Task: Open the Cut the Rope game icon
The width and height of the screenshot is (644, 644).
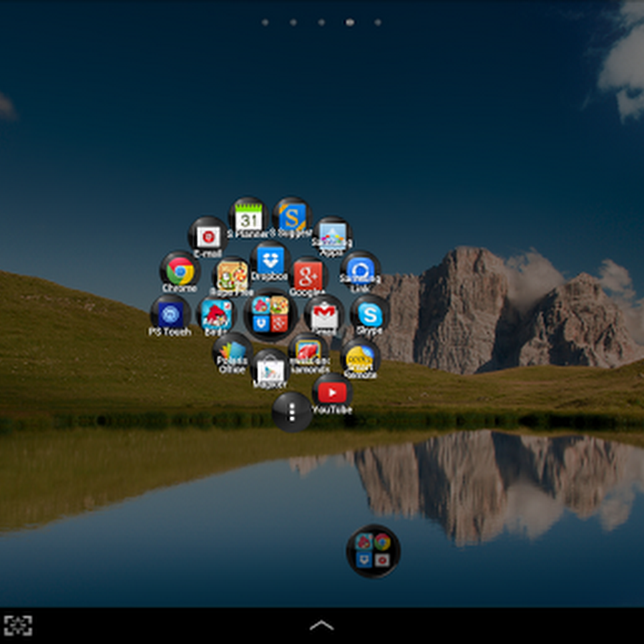Action: 232,276
